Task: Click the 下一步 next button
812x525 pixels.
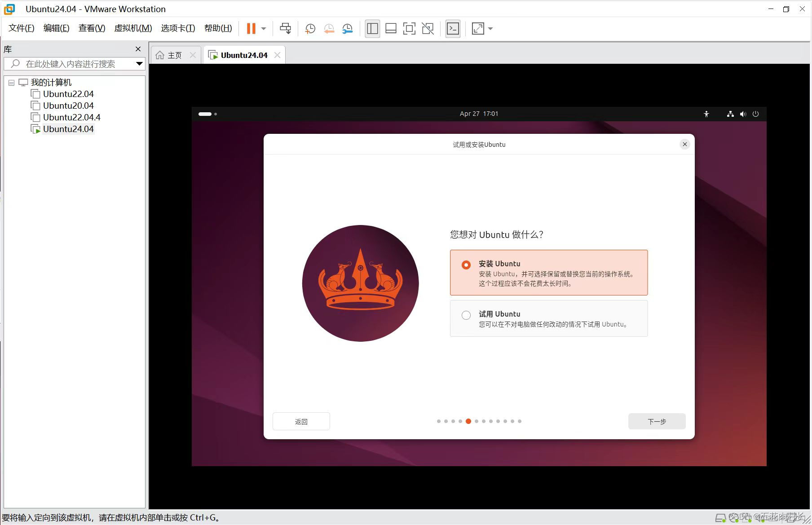Action: coord(657,421)
